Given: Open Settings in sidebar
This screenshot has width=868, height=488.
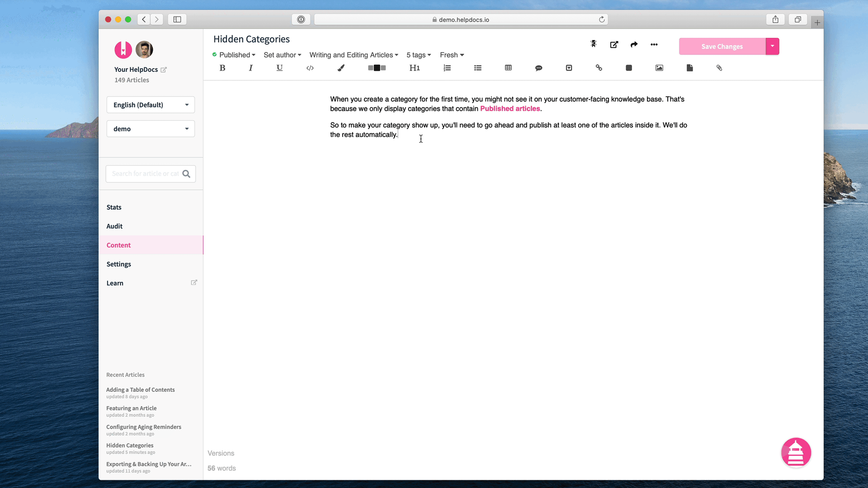Looking at the screenshot, I should [119, 264].
